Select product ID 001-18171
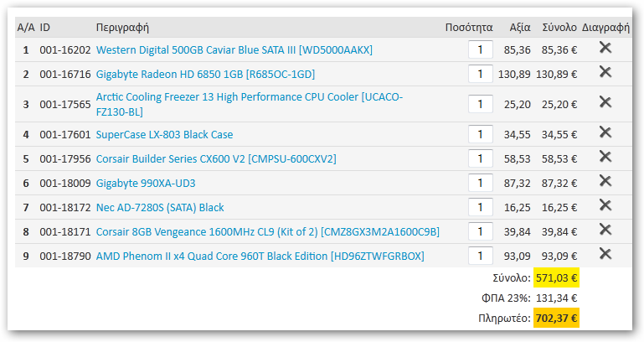Screen dimensions: 644x342 (x=64, y=232)
